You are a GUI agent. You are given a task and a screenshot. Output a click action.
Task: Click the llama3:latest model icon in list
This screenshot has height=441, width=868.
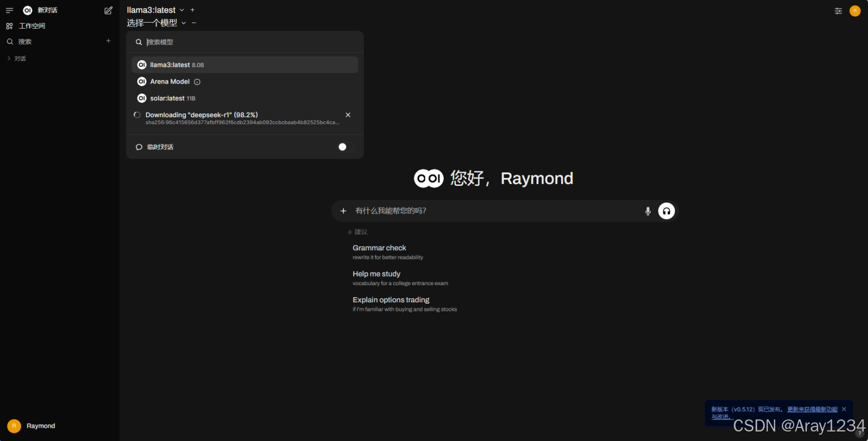(142, 65)
